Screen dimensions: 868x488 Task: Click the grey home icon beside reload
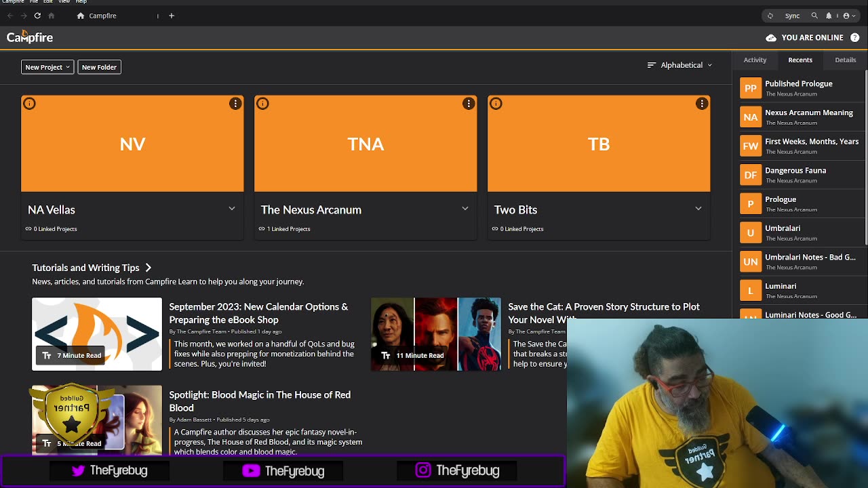pos(51,16)
